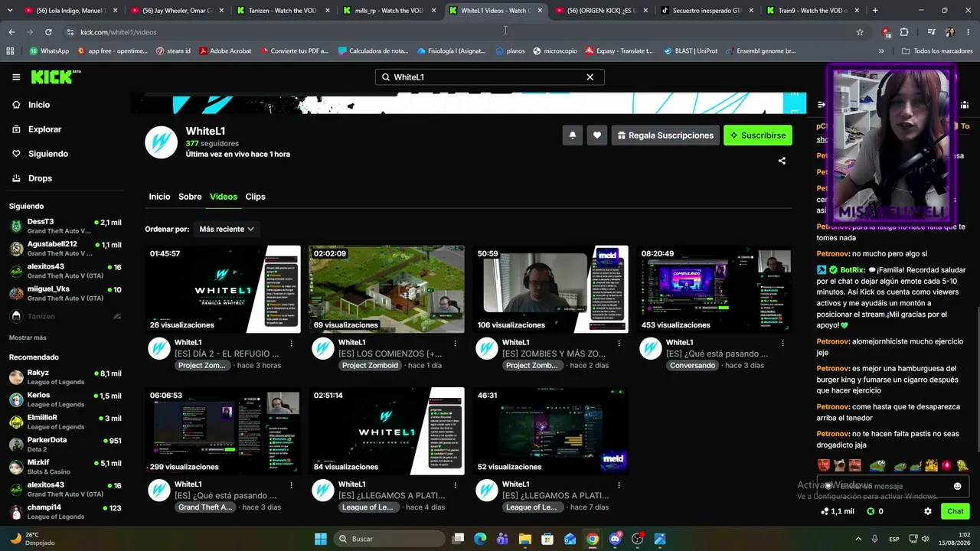The width and height of the screenshot is (980, 551).
Task: Open the 50:59 ZOMBIES Y MÁS video thumbnail
Action: pos(550,289)
